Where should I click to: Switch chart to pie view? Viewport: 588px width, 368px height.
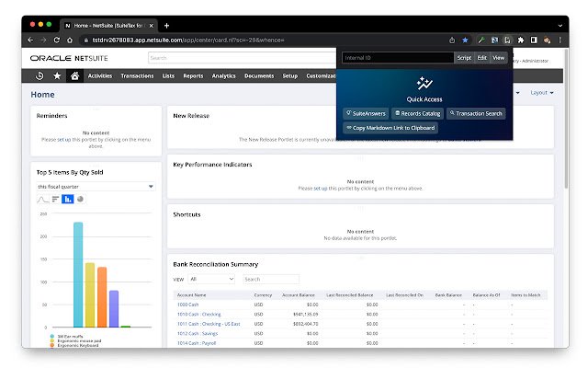point(81,199)
